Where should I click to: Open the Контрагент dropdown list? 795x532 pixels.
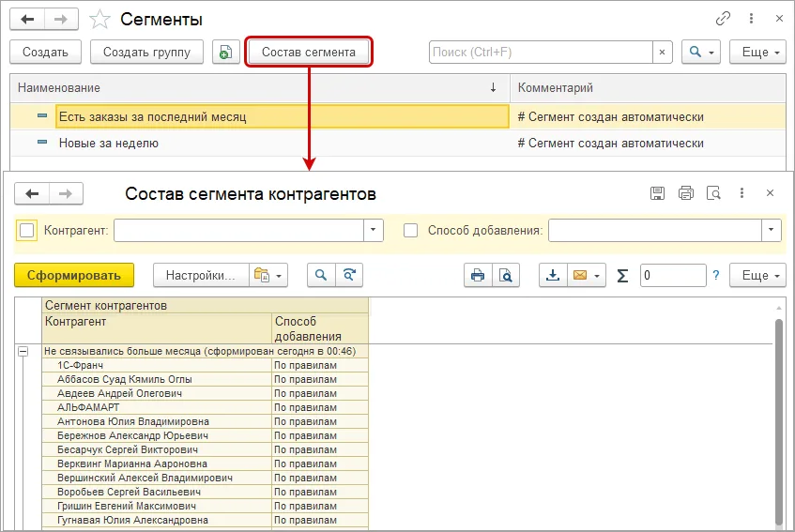click(x=374, y=230)
